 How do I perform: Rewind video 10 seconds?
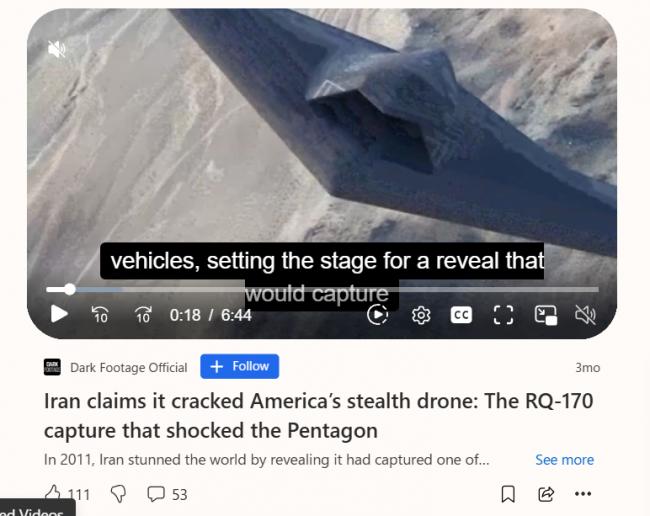(100, 315)
